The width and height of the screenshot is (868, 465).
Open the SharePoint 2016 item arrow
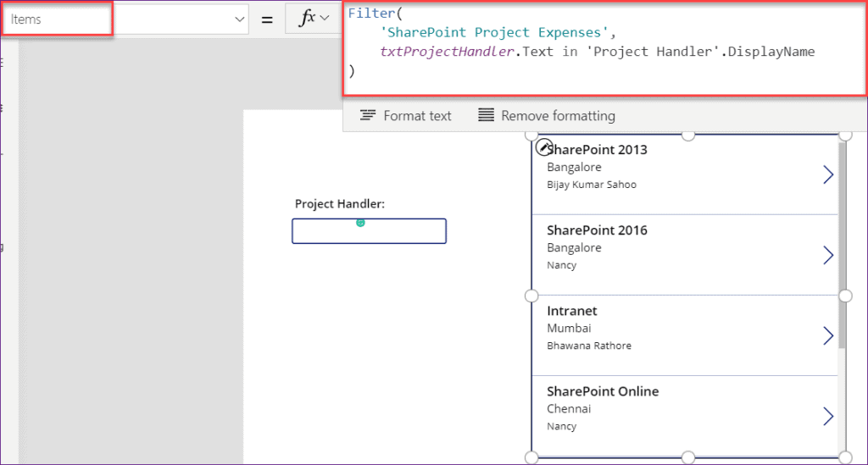click(x=827, y=256)
